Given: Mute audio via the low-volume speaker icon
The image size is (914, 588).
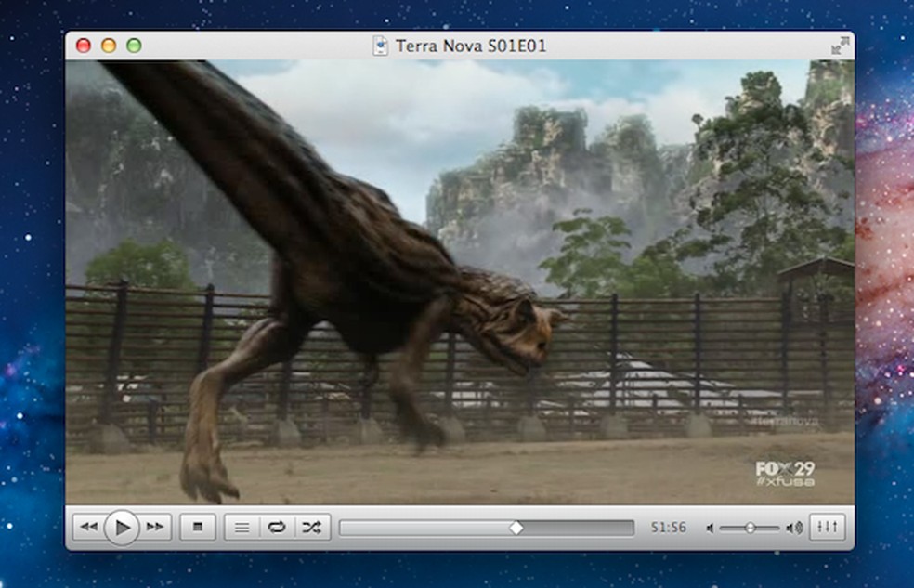Looking at the screenshot, I should (x=710, y=529).
